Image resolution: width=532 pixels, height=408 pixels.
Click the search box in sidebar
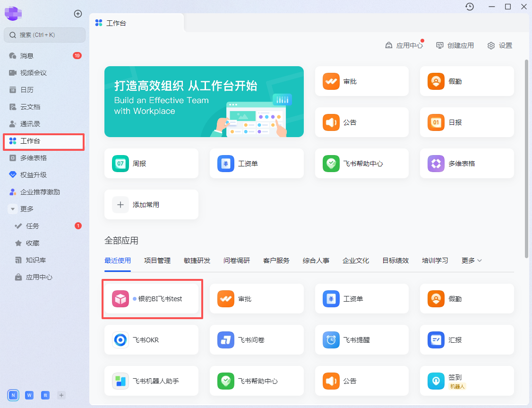pos(45,35)
